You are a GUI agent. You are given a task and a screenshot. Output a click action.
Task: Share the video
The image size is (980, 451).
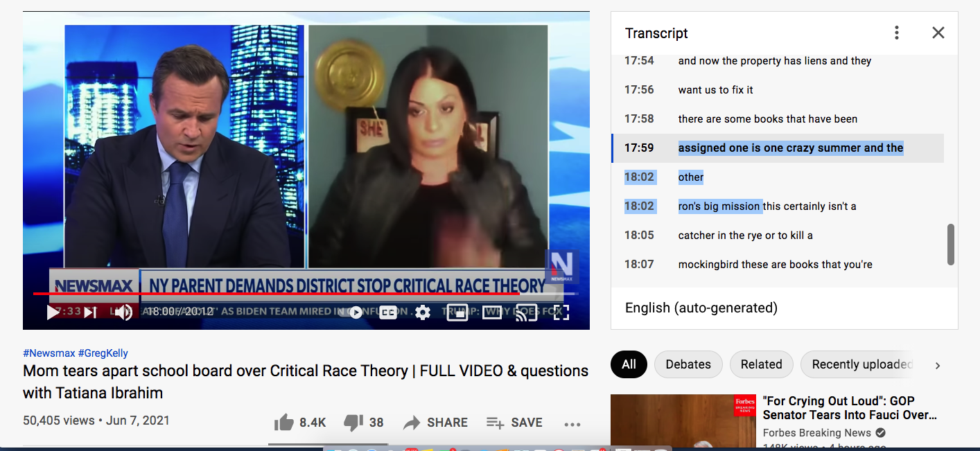point(435,423)
